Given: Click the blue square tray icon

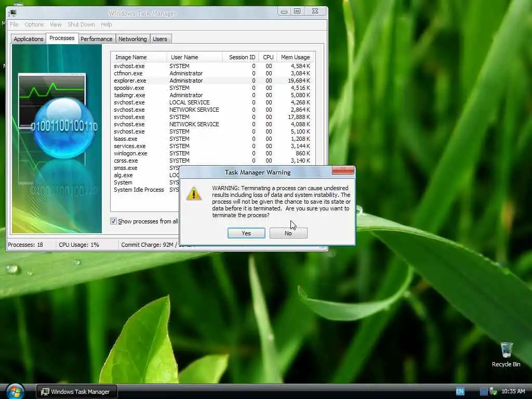Looking at the screenshot, I should pyautogui.click(x=484, y=391).
